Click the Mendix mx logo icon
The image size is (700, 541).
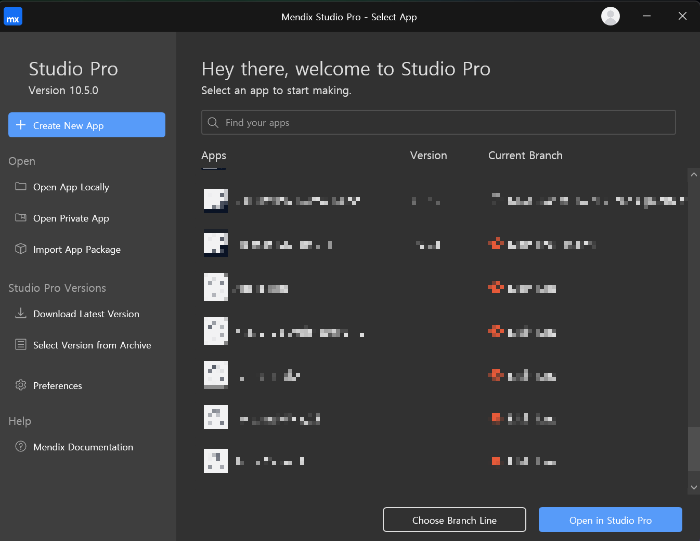point(13,17)
